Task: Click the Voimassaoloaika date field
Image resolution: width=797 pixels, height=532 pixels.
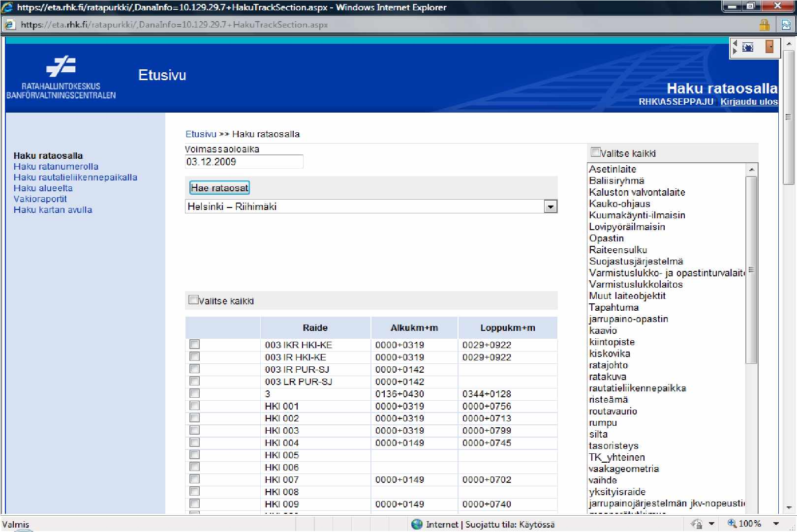Action: [244, 162]
